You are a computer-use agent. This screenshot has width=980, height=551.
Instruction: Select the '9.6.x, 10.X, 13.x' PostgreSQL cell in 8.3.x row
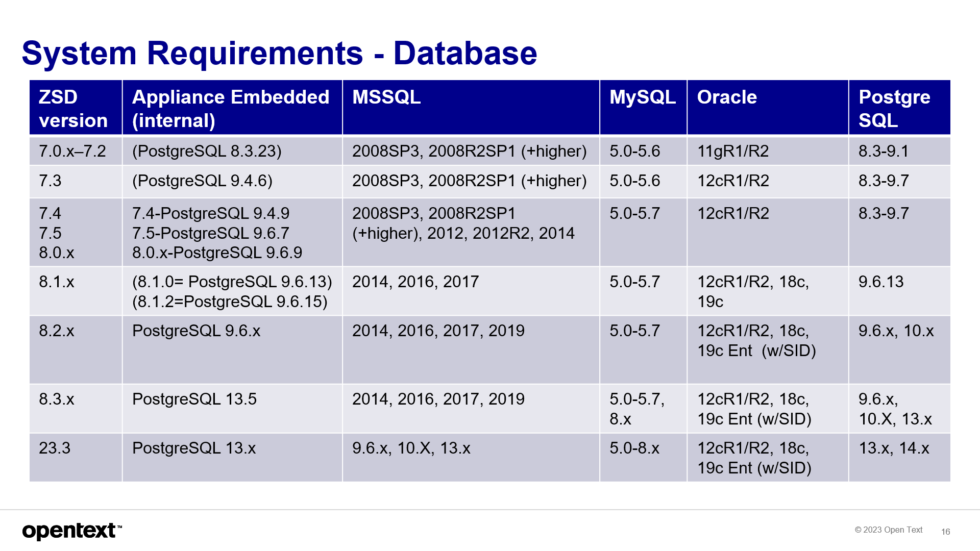pos(899,409)
